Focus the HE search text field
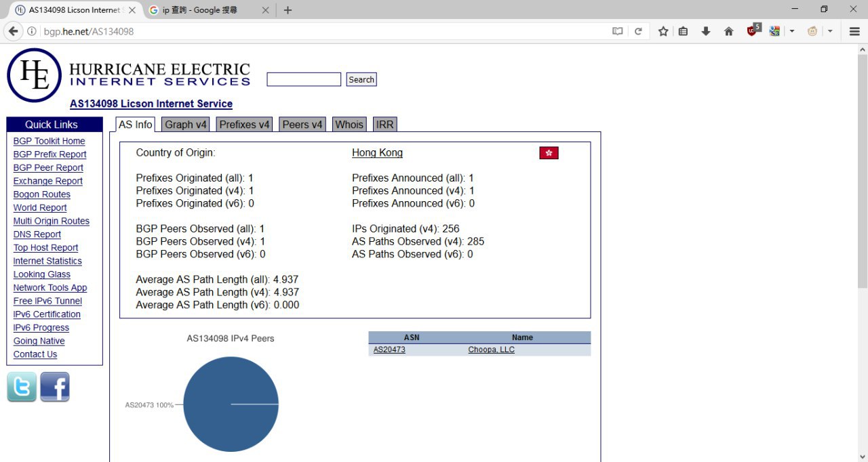 (x=304, y=79)
